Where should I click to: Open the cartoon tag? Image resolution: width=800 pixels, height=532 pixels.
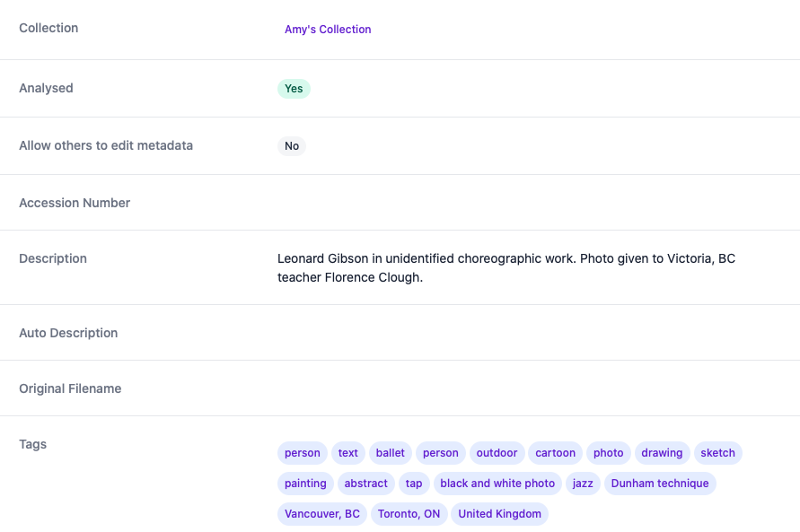click(555, 453)
